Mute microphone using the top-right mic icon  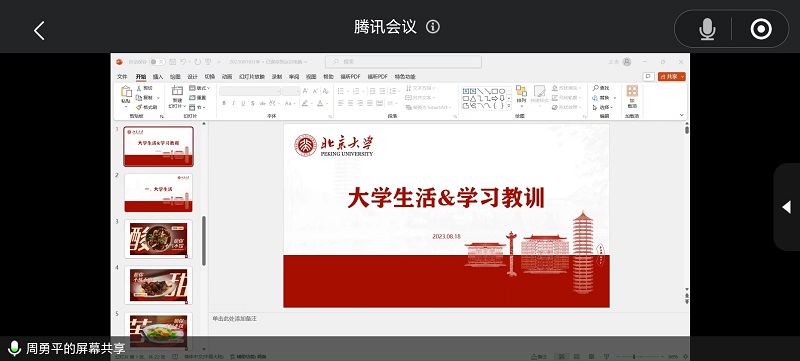coord(707,29)
